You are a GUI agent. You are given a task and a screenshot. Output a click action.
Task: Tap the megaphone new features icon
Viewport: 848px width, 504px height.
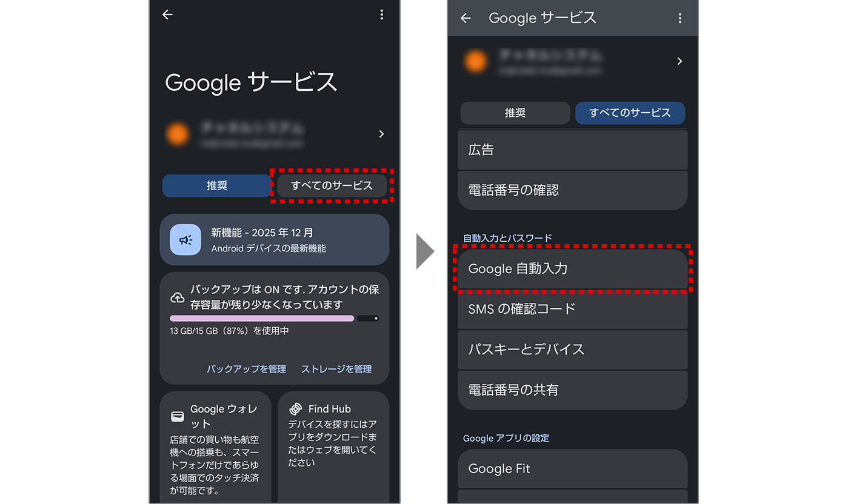pos(185,240)
